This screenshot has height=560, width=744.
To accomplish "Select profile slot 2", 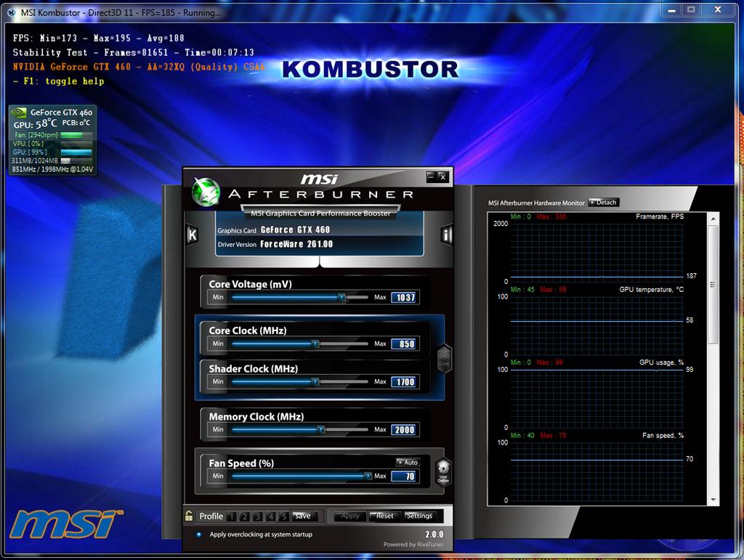I will (245, 516).
